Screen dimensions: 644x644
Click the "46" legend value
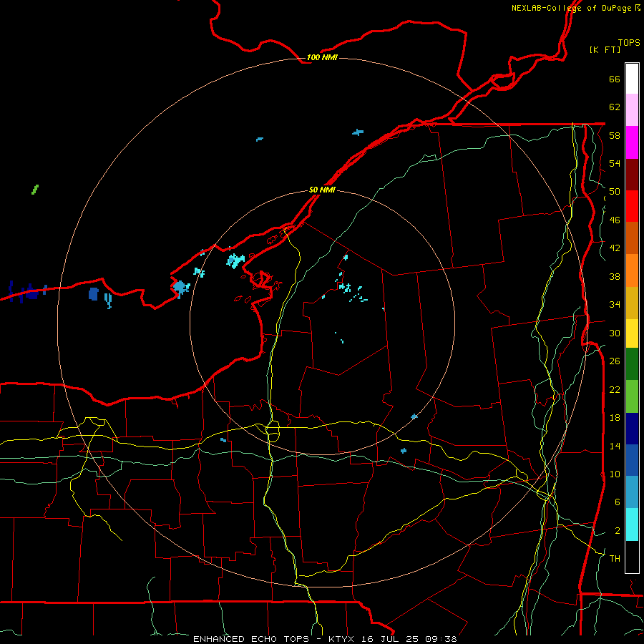click(615, 220)
